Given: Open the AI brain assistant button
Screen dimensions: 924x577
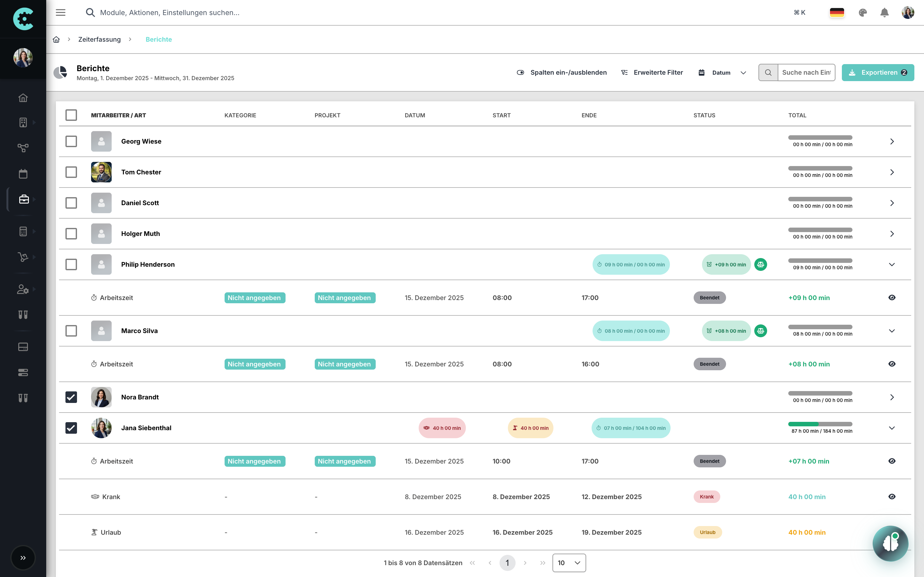Looking at the screenshot, I should (890, 543).
